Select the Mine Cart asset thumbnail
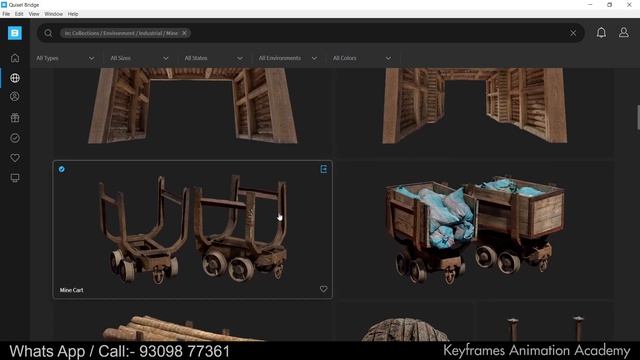 coord(193,230)
